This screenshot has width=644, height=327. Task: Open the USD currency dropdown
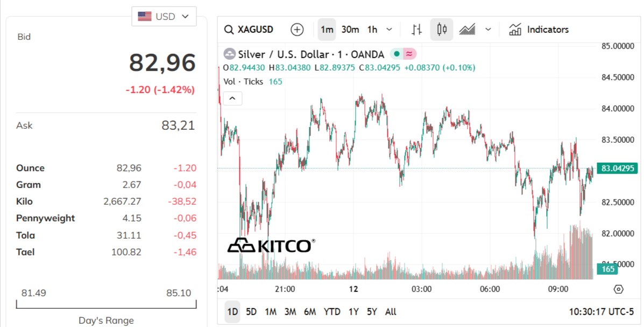(164, 16)
